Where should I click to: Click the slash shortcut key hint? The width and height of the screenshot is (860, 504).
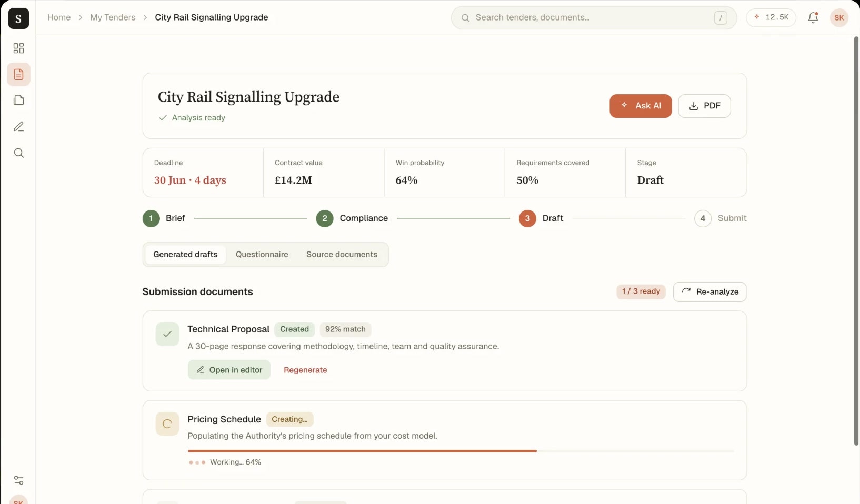coord(721,18)
